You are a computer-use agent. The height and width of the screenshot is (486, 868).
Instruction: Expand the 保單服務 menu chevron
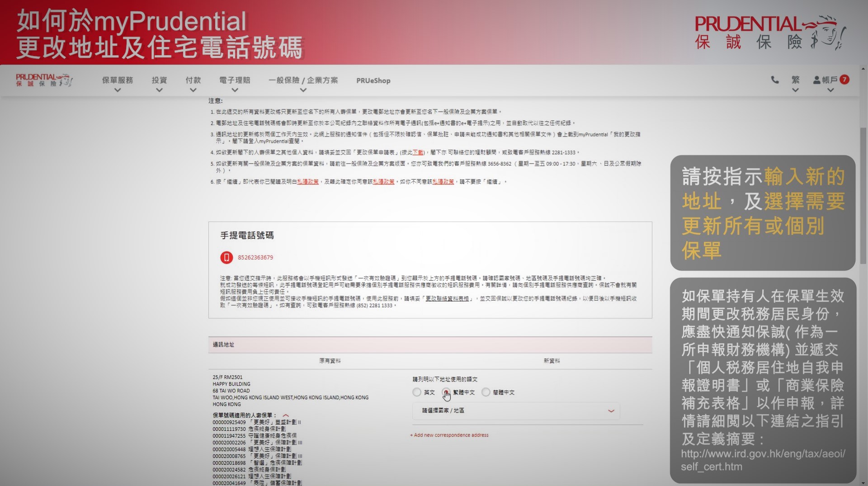click(x=118, y=90)
